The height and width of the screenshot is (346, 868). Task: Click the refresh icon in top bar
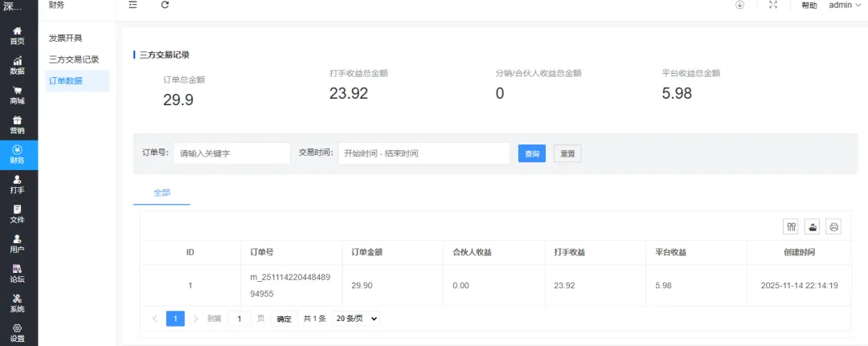pos(165,5)
